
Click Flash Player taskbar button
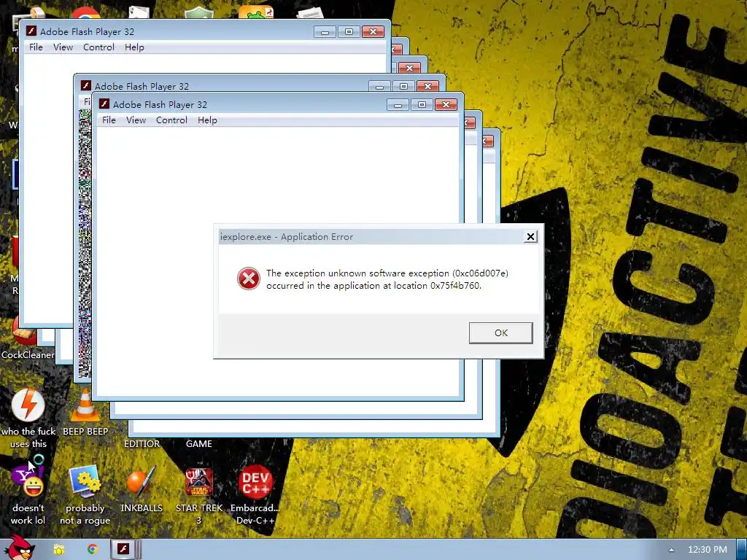123,550
